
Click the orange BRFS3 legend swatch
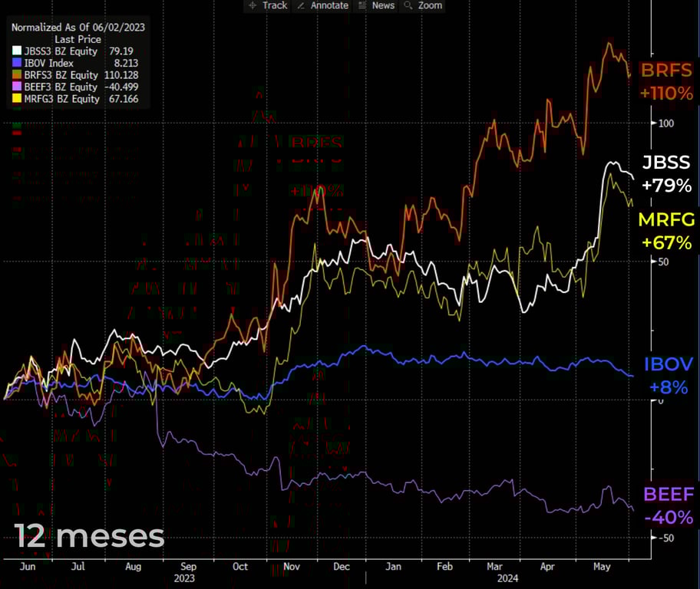(x=17, y=75)
